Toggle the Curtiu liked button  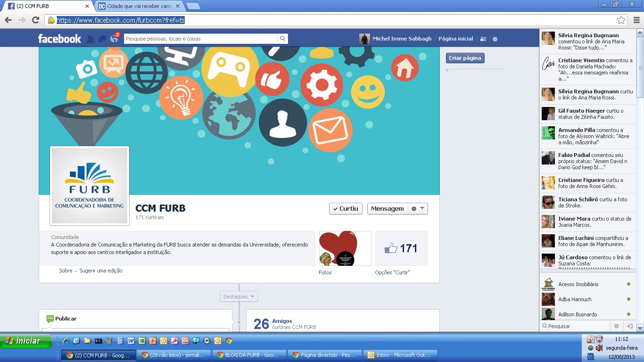[x=346, y=208]
